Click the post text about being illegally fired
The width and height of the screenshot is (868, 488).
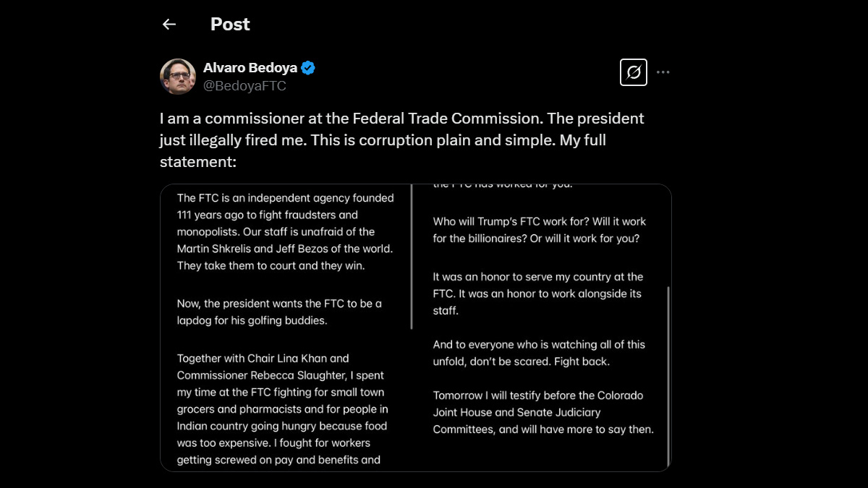click(x=401, y=140)
